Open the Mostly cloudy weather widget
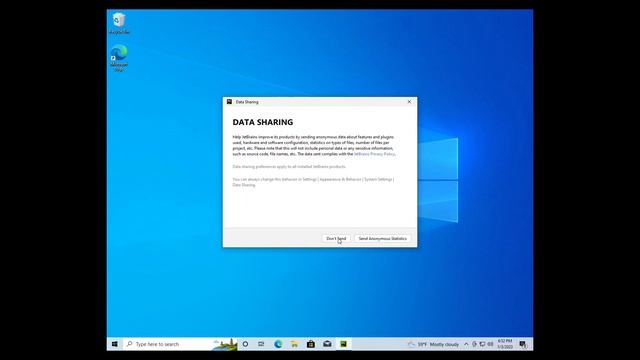This screenshot has width=640, height=360. [433, 344]
